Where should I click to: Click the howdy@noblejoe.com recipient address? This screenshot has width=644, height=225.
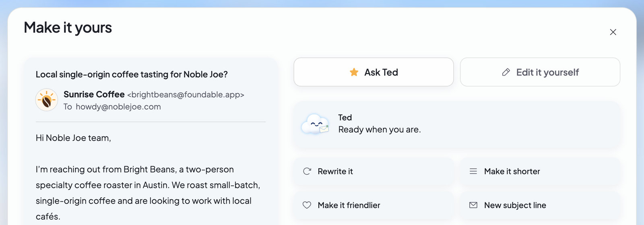[118, 107]
